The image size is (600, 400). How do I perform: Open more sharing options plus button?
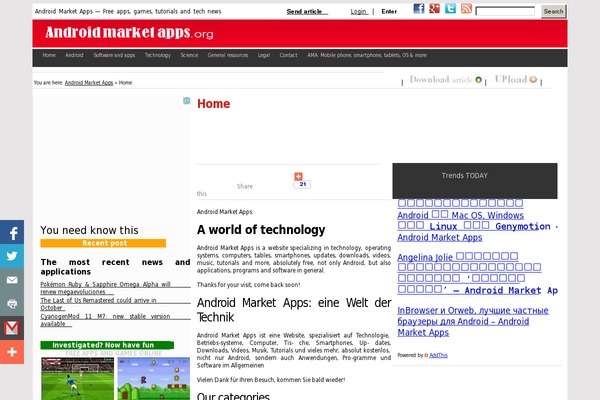pyautogui.click(x=12, y=352)
